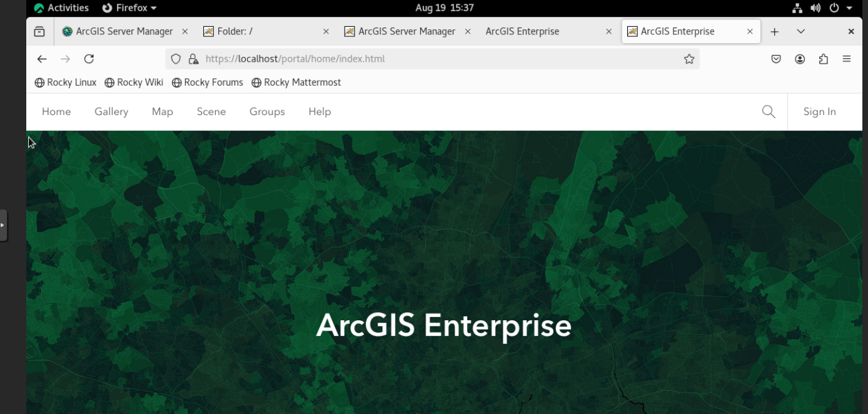Open the Firefox hamburger application menu
Viewport: 868px width, 414px height.
847,59
